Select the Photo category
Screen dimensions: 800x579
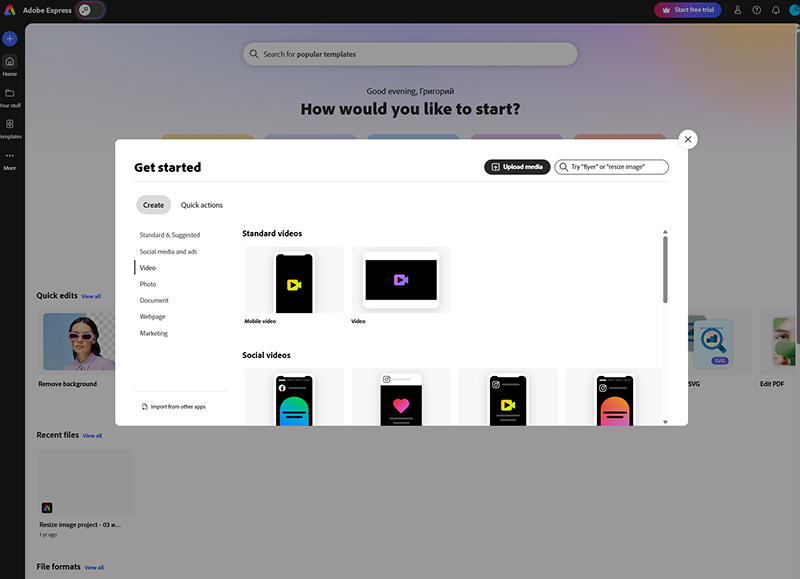point(148,284)
